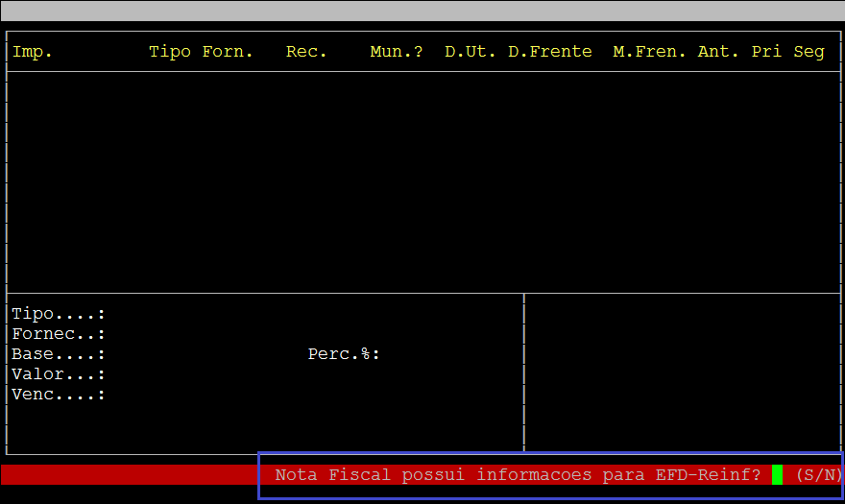Select the Rec. column header
The width and height of the screenshot is (845, 504).
click(x=306, y=52)
